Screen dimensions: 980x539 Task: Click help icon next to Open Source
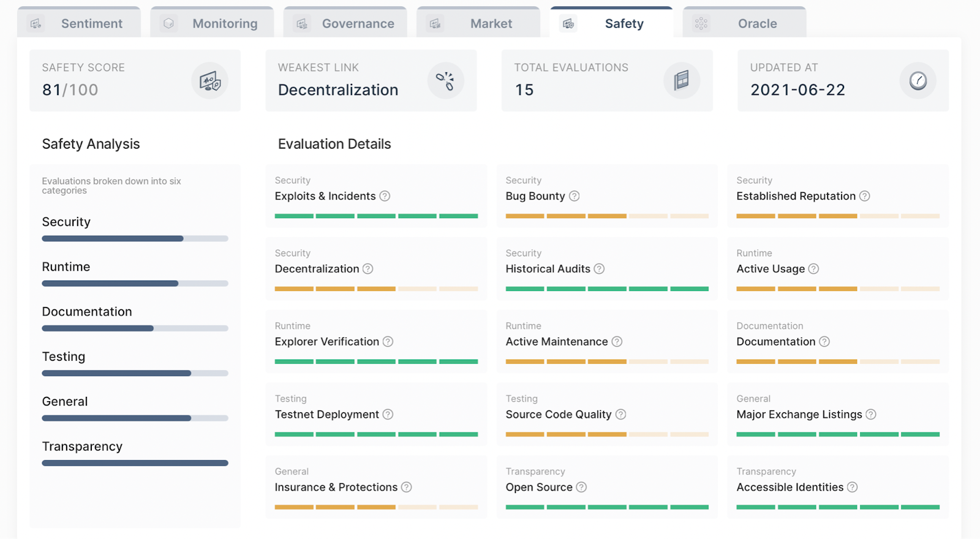point(581,487)
